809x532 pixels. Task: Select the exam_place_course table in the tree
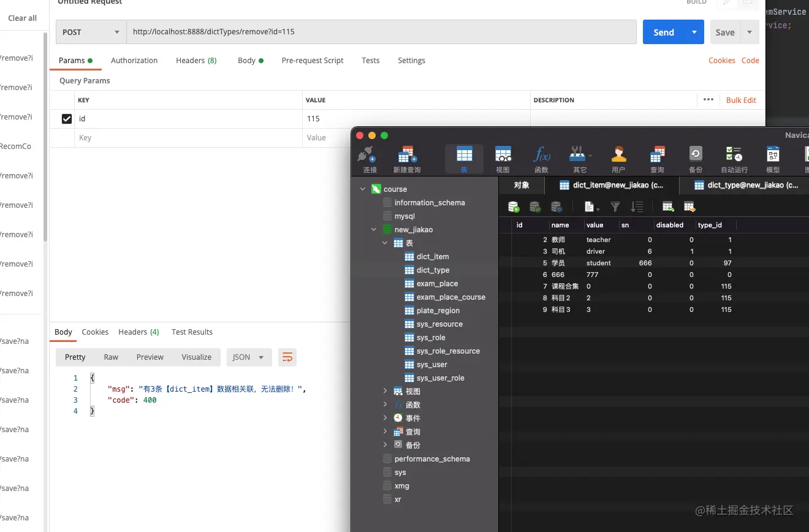point(451,297)
